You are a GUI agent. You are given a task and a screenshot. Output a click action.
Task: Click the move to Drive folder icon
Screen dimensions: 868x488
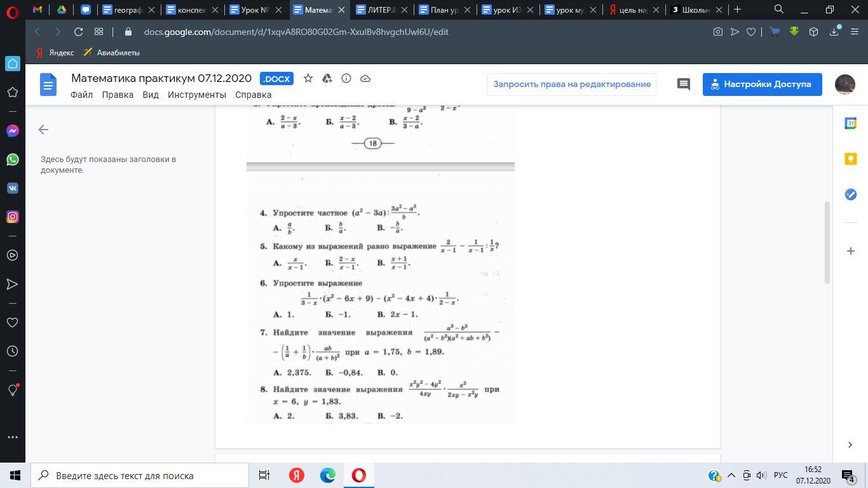(327, 78)
